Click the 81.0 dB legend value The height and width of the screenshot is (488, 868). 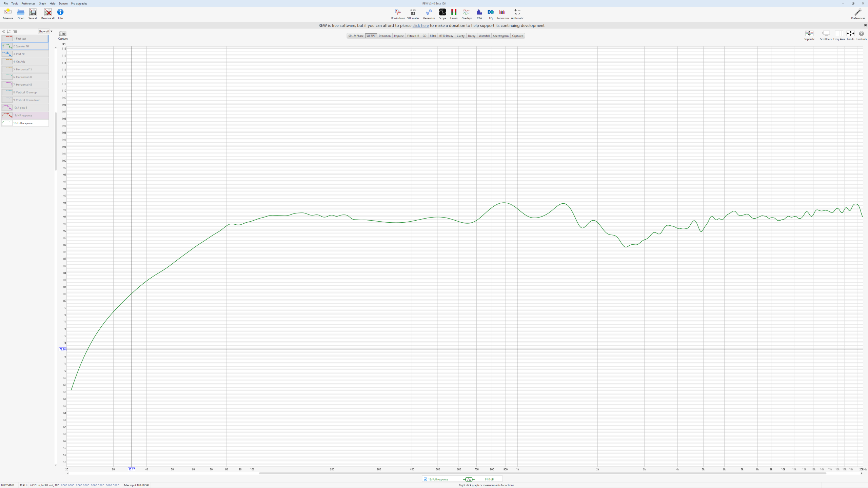489,479
